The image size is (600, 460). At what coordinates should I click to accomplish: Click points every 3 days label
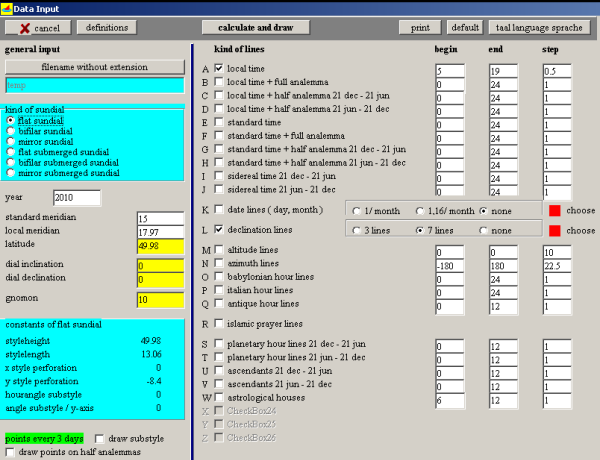44,439
